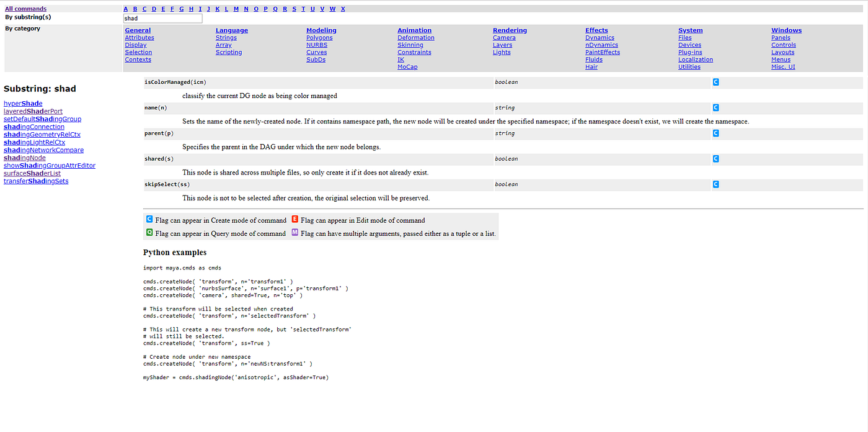Open the MoCap subcategory link
Image resolution: width=868 pixels, height=432 pixels.
click(x=407, y=67)
